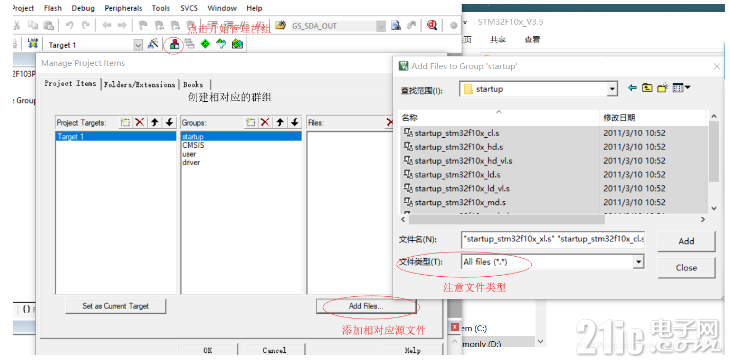Click the 文件名 file name input field
730x362 pixels.
click(x=553, y=239)
